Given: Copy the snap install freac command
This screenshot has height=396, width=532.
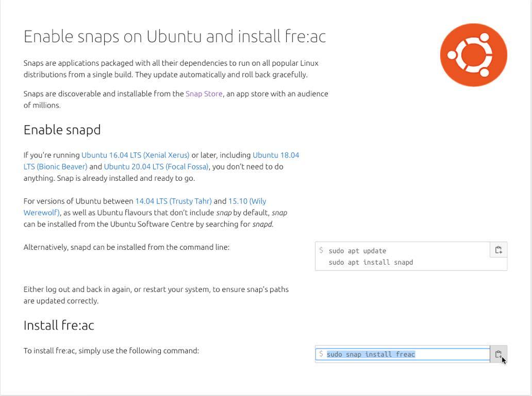Looking at the screenshot, I should [498, 354].
